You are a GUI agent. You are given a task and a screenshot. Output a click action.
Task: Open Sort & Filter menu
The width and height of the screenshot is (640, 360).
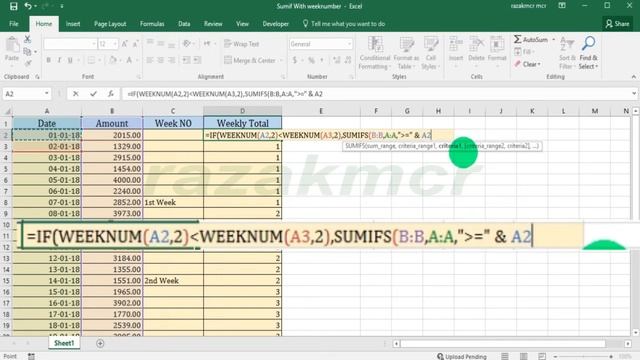click(x=567, y=53)
